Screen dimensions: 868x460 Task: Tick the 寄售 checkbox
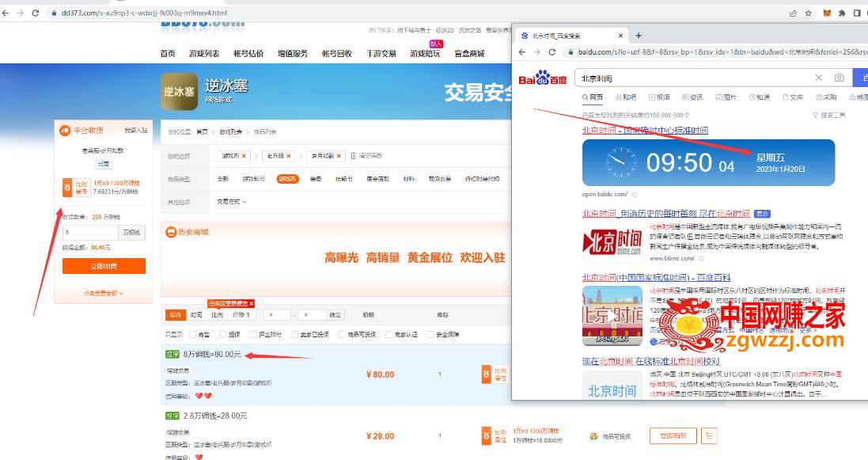point(192,335)
